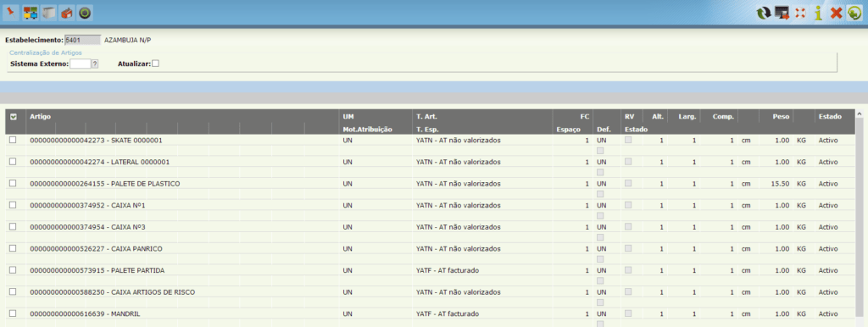868x327 pixels.
Task: Click the T. Esp. sub-header
Action: [427, 129]
